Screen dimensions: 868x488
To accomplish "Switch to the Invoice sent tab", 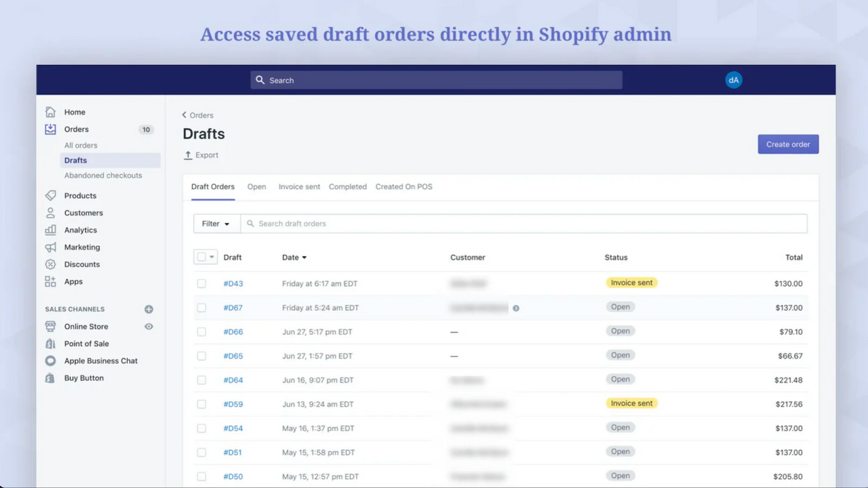I will click(299, 186).
